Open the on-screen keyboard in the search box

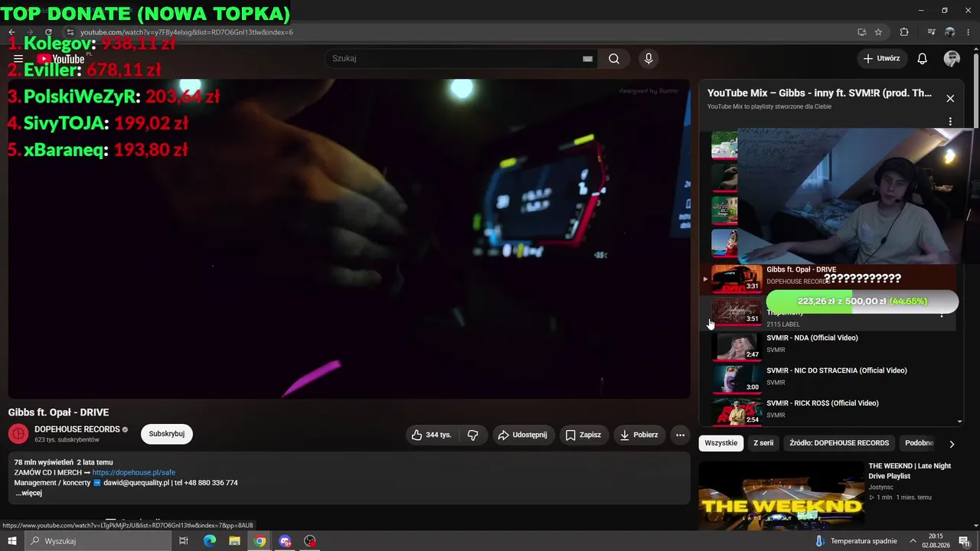[587, 59]
